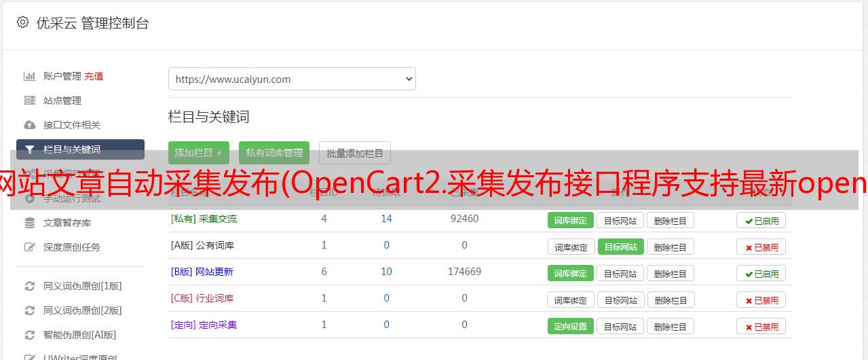Viewport: 868px width, 360px height.
Task: Toggle the 已禁用 status for 公有词库
Action: tap(761, 247)
